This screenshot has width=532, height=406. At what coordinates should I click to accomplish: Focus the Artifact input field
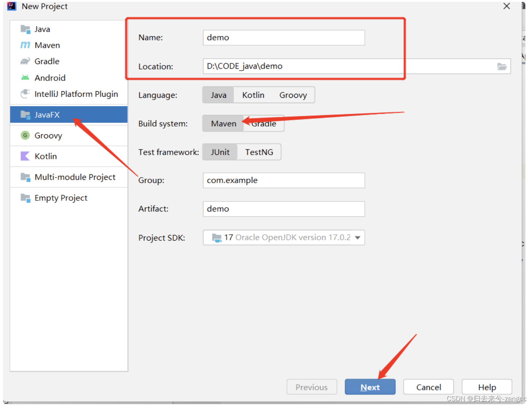tap(284, 209)
